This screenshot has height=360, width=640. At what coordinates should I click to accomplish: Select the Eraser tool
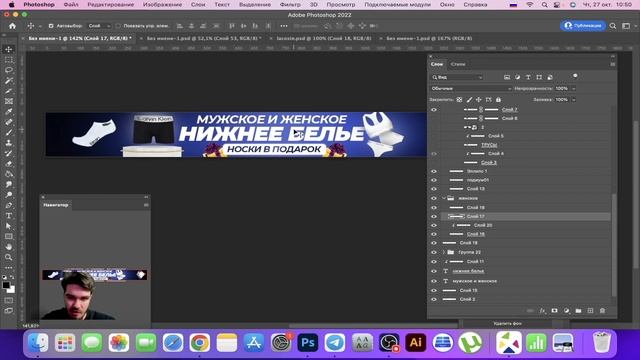pos(9,164)
